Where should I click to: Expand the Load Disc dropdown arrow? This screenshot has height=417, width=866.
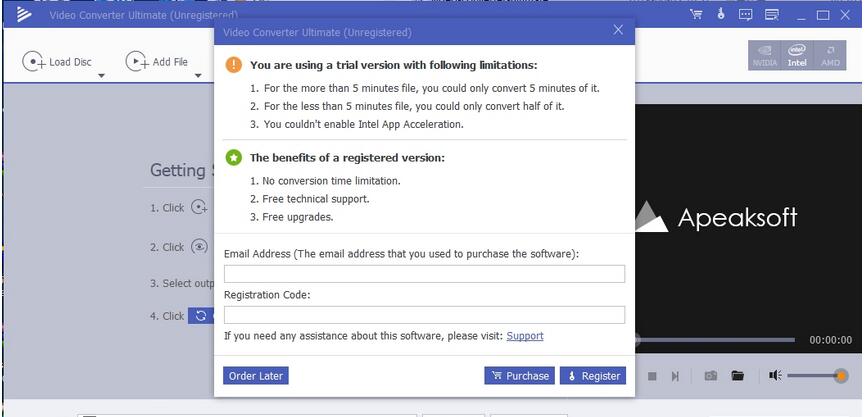[100, 75]
